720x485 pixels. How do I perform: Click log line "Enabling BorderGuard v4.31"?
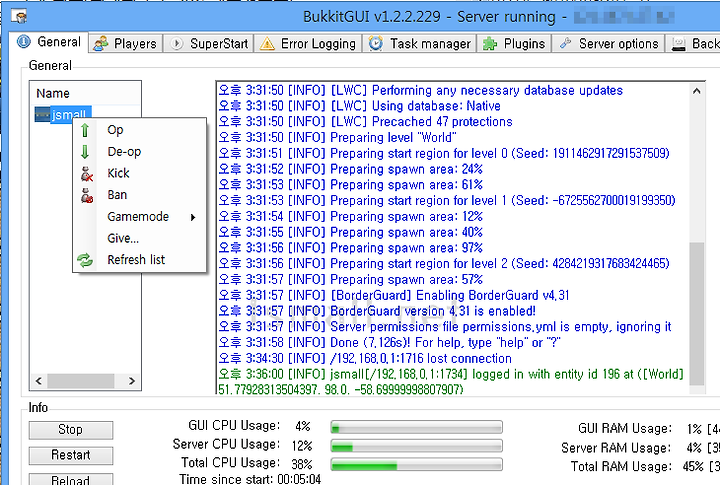tap(394, 295)
